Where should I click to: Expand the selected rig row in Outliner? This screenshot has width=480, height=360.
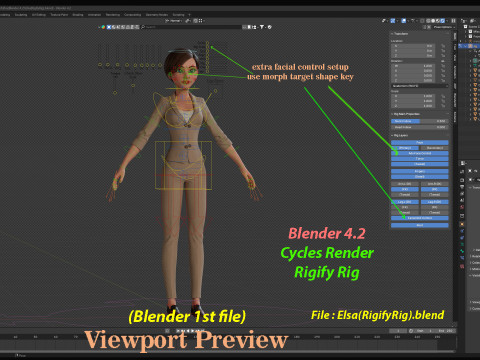click(x=465, y=46)
